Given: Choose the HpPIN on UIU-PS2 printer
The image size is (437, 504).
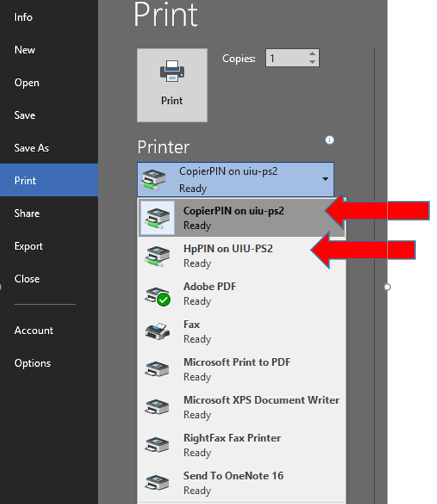Looking at the screenshot, I should pyautogui.click(x=228, y=255).
